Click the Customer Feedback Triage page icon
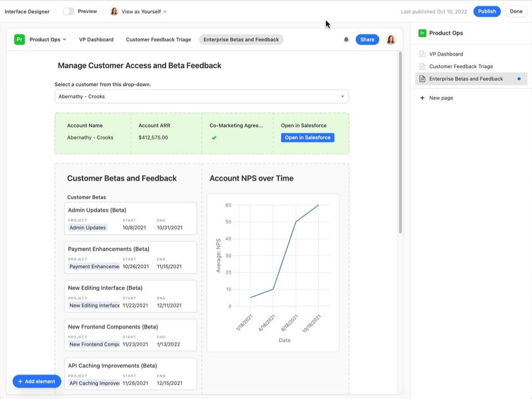Image resolution: width=532 pixels, height=399 pixels. tap(422, 66)
